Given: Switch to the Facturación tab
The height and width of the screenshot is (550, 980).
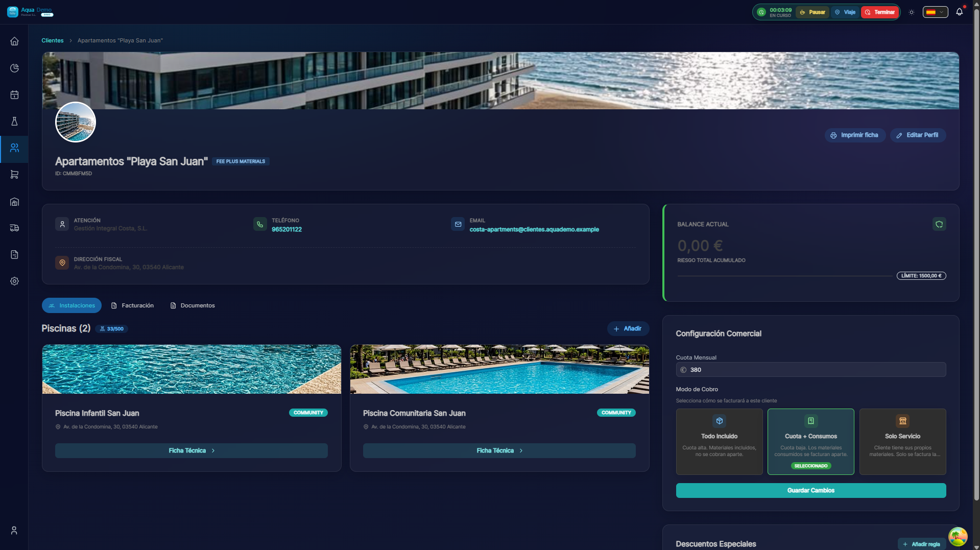Looking at the screenshot, I should (x=132, y=305).
